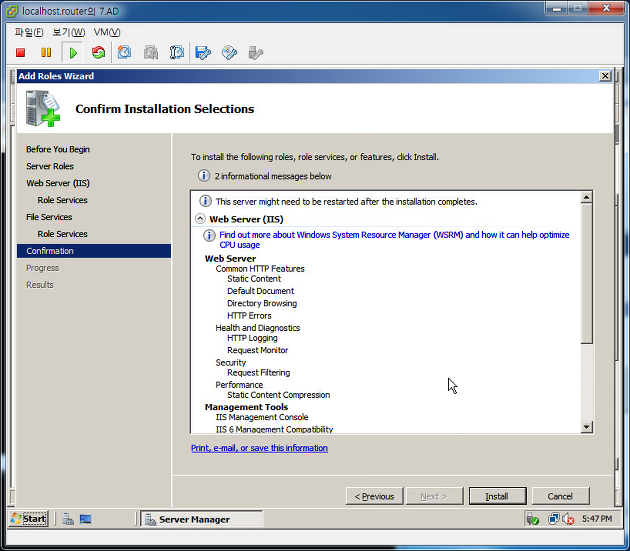This screenshot has height=551, width=630.
Task: Click the Previous button
Action: 374,496
